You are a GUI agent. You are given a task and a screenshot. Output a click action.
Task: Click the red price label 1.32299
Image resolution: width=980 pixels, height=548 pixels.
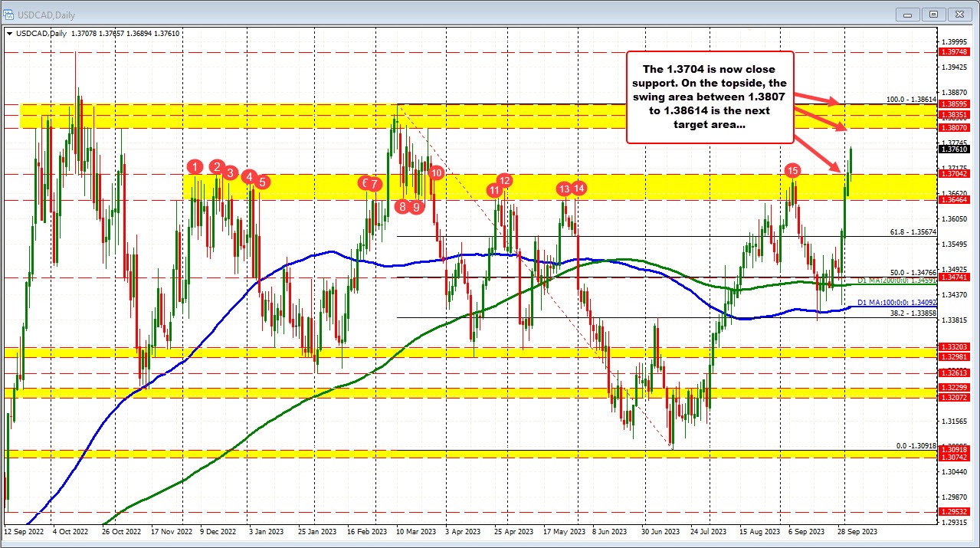point(954,388)
